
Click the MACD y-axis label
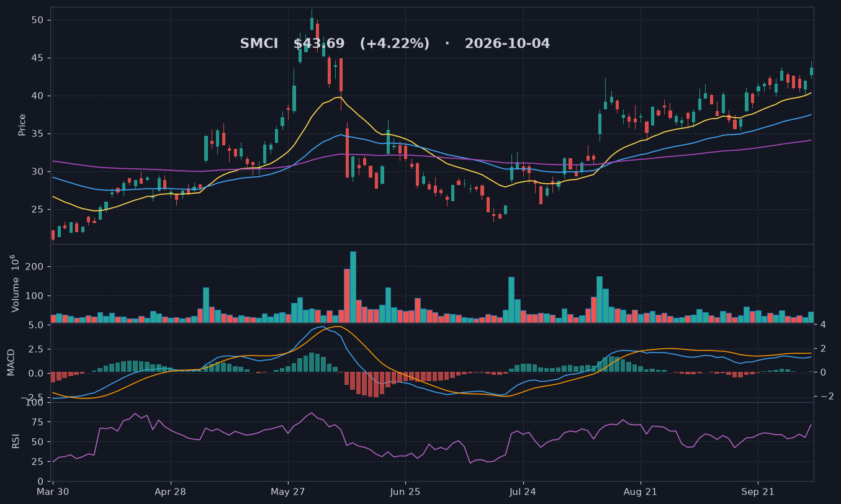point(11,363)
